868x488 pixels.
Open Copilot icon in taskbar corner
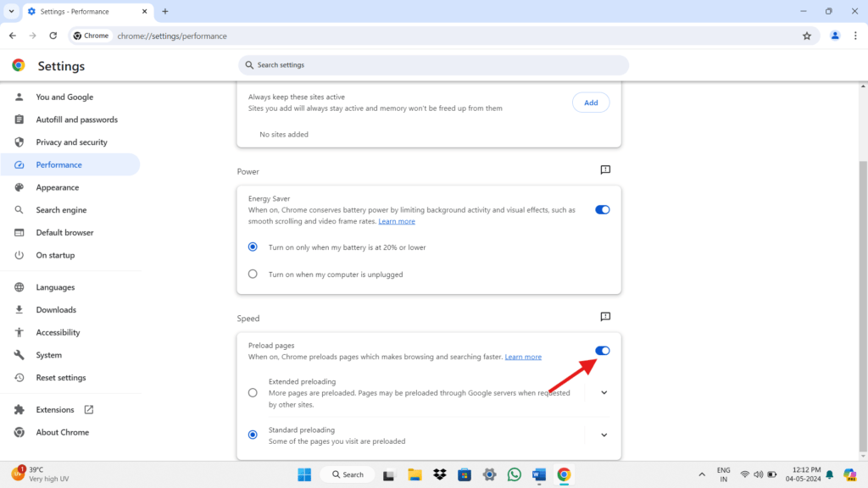click(849, 474)
